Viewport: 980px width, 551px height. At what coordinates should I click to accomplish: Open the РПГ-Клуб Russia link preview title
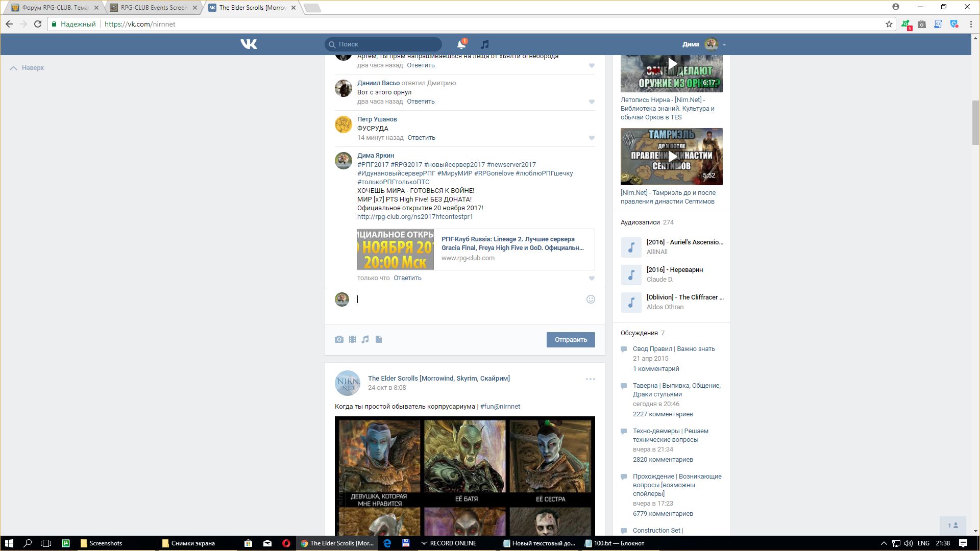tap(512, 243)
